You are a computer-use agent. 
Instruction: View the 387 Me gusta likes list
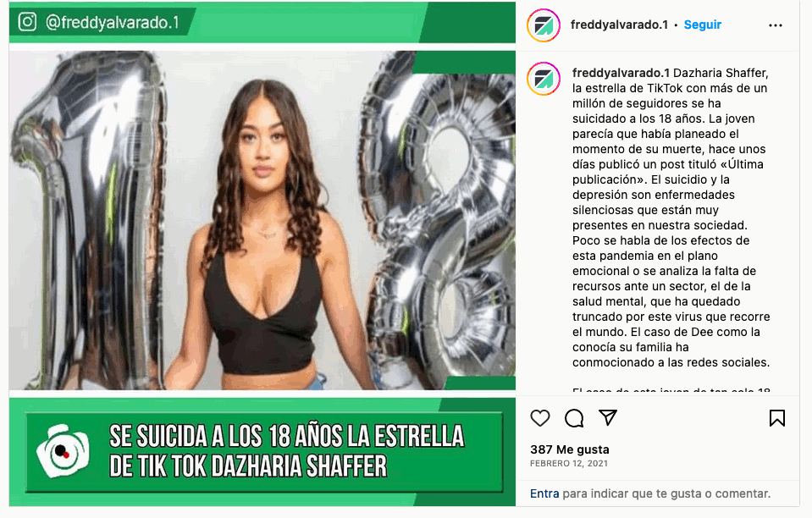(570, 449)
